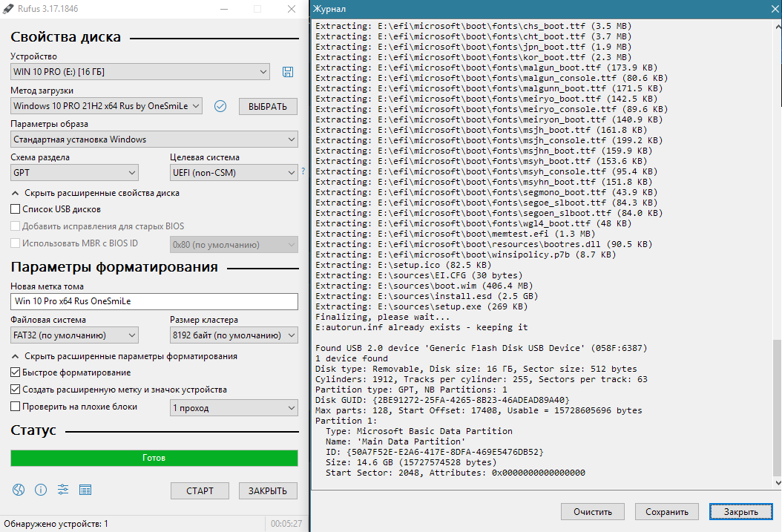Open the 'Схема раздела' GPT dropdown
The image size is (782, 532).
click(75, 173)
